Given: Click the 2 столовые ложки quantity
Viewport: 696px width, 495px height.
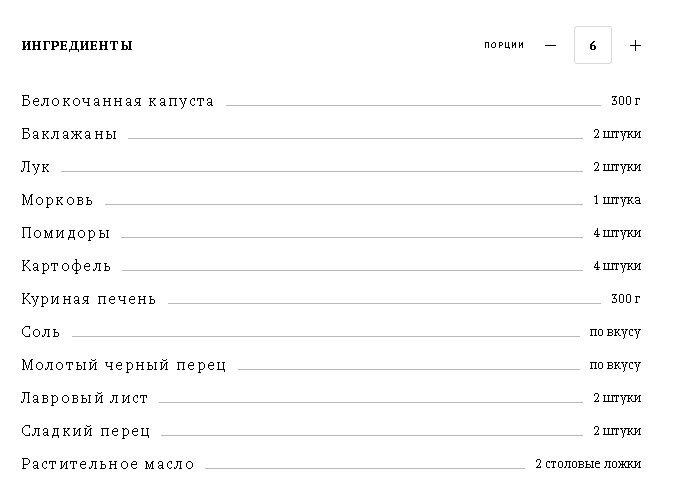Looking at the screenshot, I should tap(588, 464).
